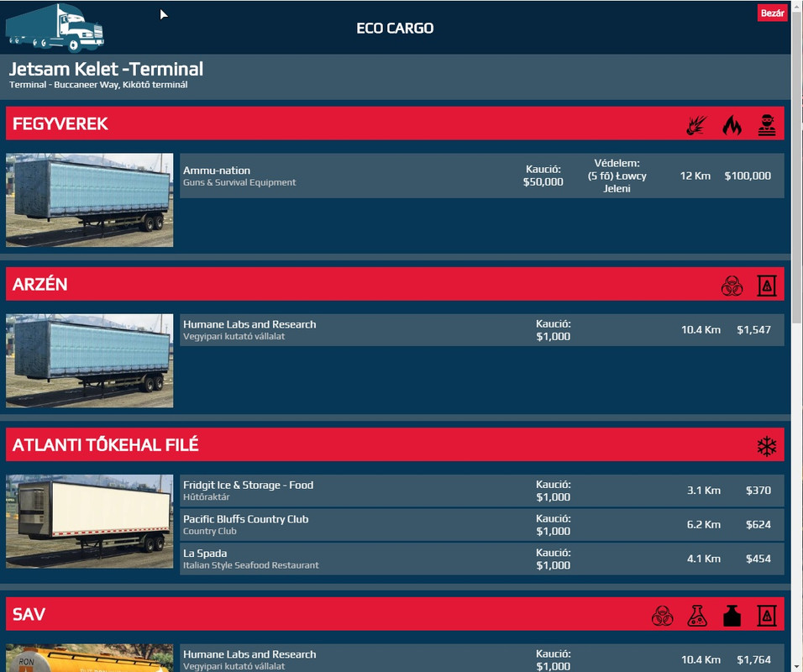Click the FEGYVEREK trailer thumbnail
The width and height of the screenshot is (803, 672).
coord(90,200)
